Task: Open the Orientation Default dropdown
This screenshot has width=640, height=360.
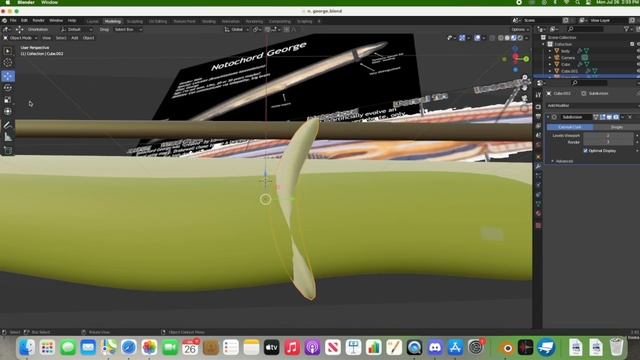Action: pyautogui.click(x=77, y=29)
